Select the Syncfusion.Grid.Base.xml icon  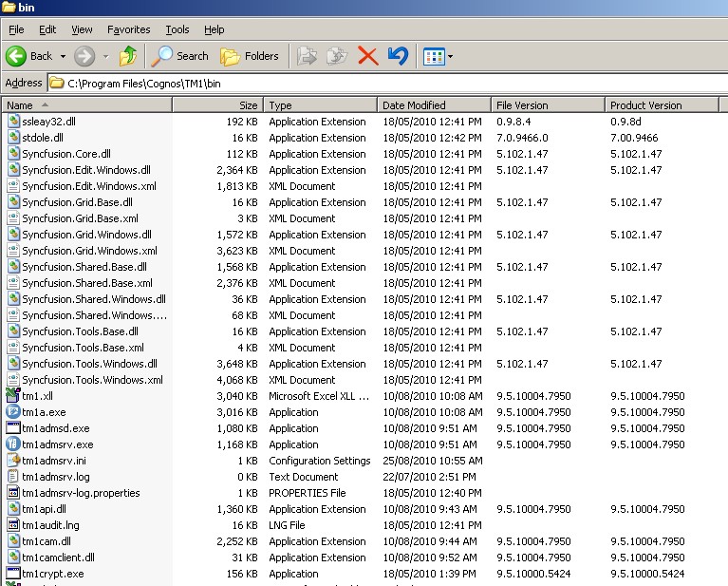[x=13, y=217]
